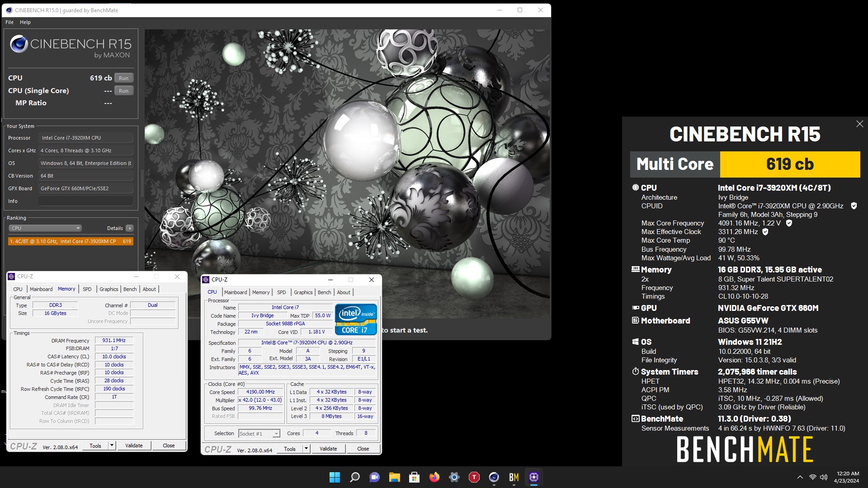Switch to SPD tab in memory CPU-Z window
This screenshot has height=488, width=868.
pyautogui.click(x=87, y=289)
